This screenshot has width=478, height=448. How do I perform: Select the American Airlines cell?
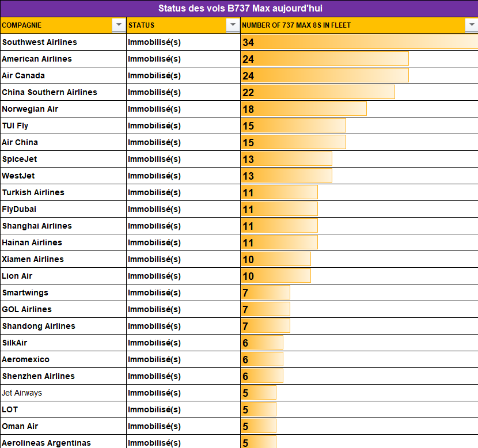63,59
